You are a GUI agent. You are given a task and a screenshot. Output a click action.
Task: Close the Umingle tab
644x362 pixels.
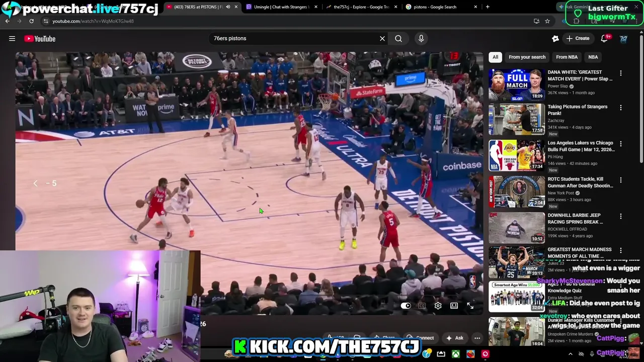click(316, 7)
